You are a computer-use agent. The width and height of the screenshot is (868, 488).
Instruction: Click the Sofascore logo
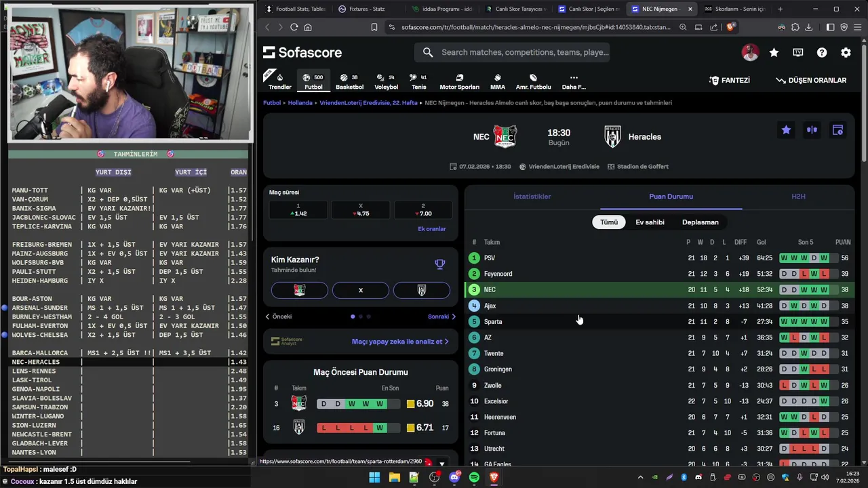pyautogui.click(x=302, y=52)
